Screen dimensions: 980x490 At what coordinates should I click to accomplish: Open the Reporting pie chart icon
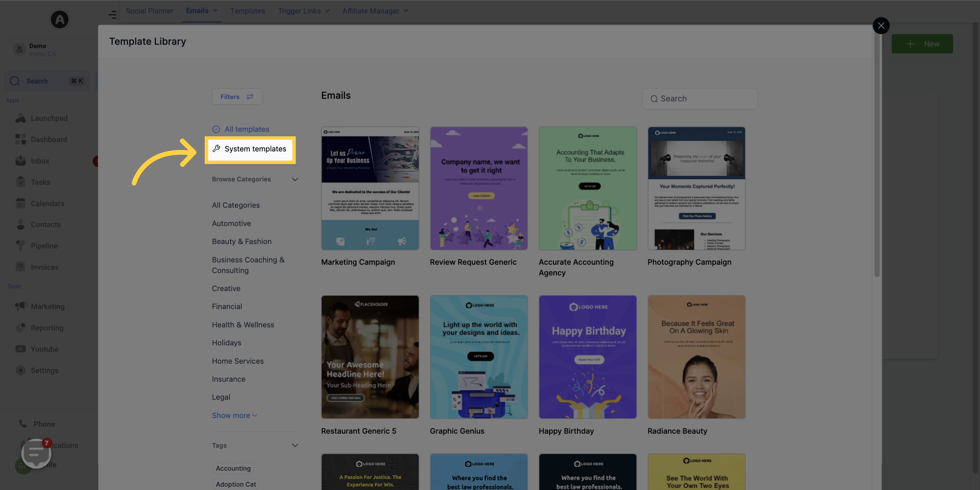(x=21, y=328)
